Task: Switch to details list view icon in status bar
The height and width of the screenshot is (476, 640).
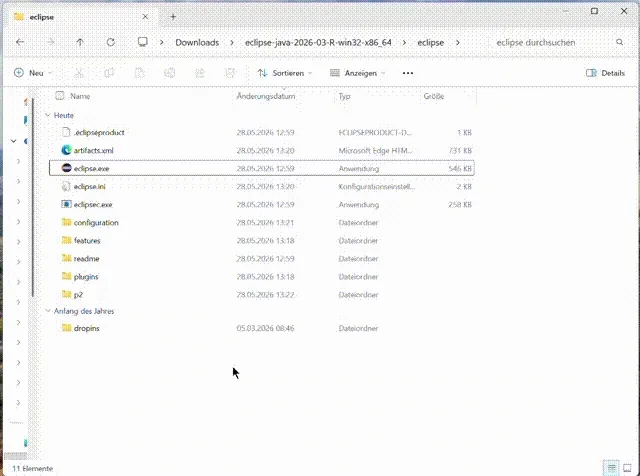Action: tap(611, 468)
